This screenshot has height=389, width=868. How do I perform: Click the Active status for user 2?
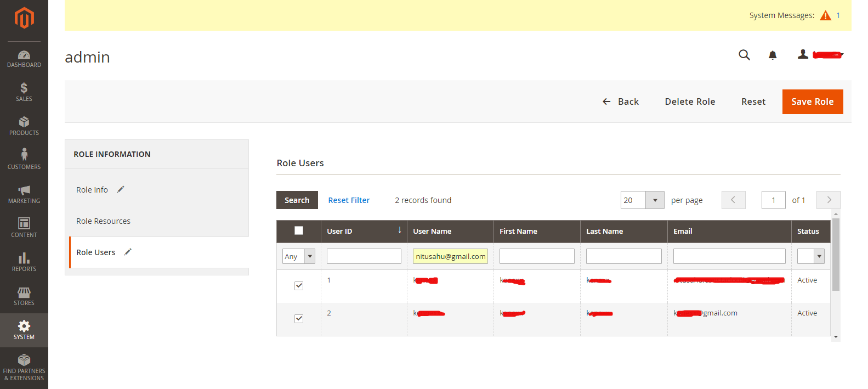point(807,313)
